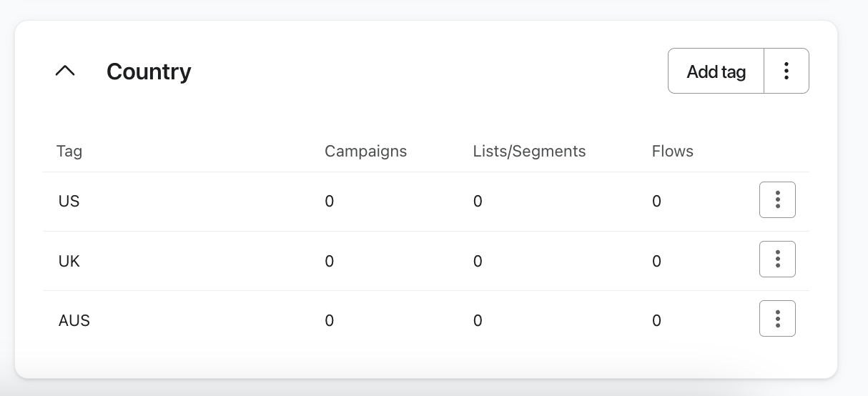868x396 pixels.
Task: Click the Lists/Segments count for AUS
Action: click(x=478, y=321)
